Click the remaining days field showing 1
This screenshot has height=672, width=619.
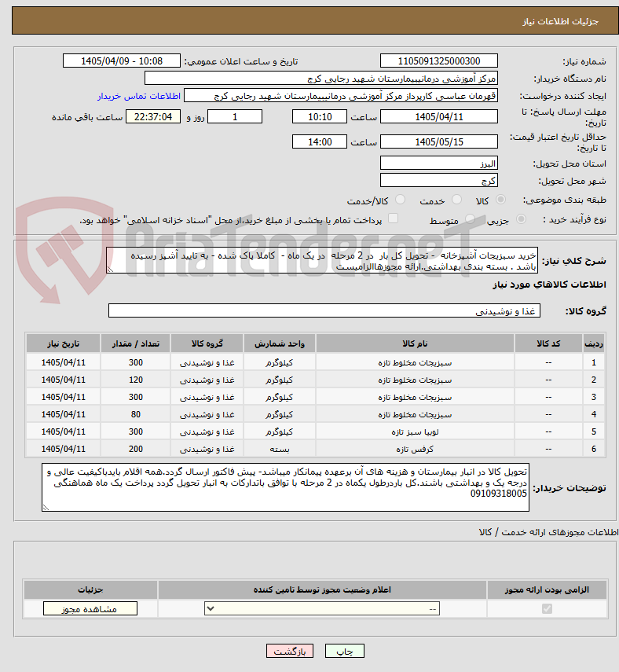pos(235,116)
